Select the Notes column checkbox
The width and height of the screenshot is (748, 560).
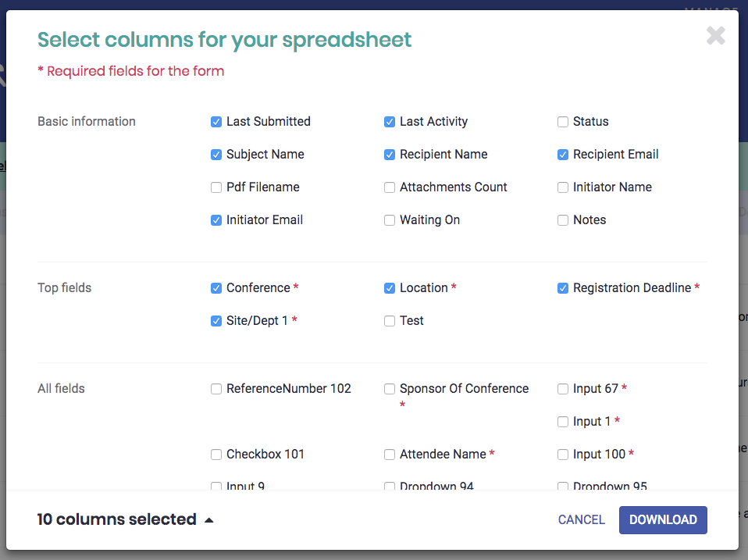(x=563, y=220)
